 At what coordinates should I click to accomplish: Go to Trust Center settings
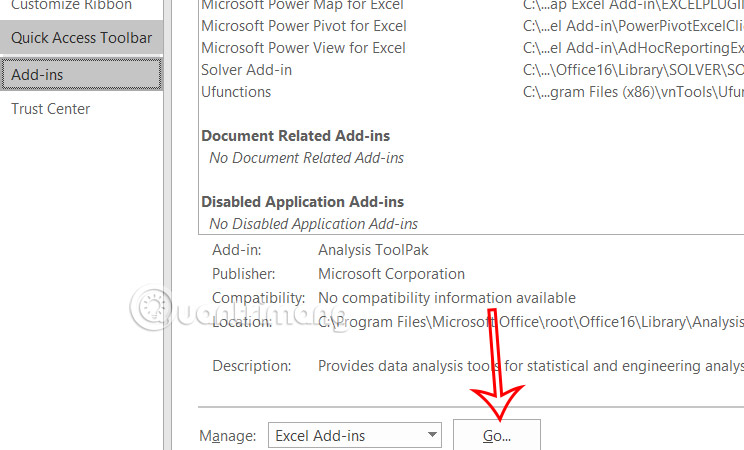coord(51,109)
